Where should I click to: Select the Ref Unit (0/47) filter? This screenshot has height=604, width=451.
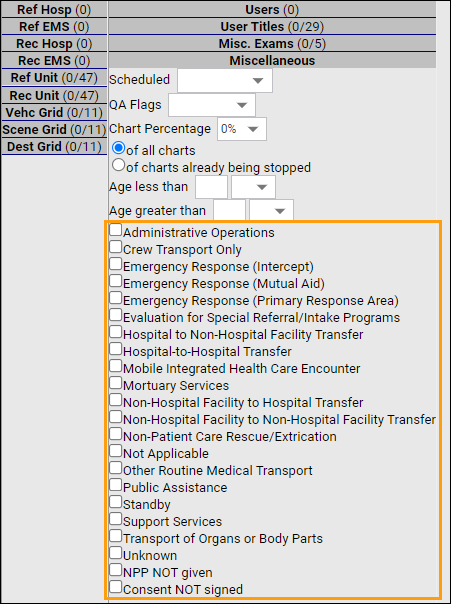pyautogui.click(x=54, y=78)
